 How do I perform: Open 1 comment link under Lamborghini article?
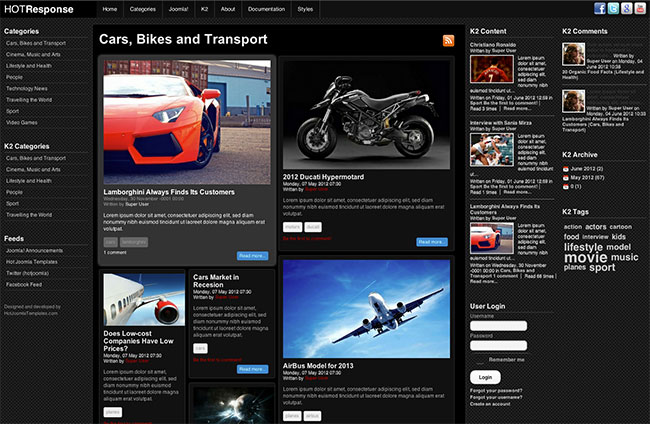[115, 252]
